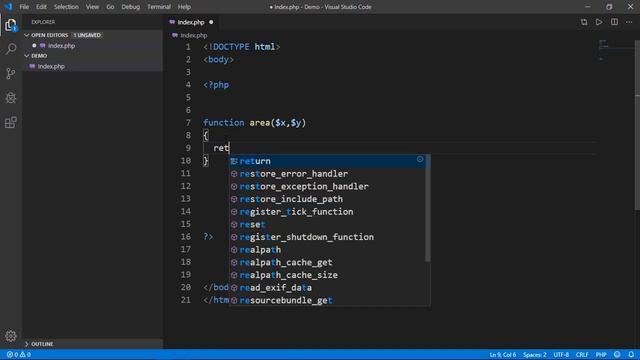
Task: Choose the return suggestion
Action: (x=327, y=161)
